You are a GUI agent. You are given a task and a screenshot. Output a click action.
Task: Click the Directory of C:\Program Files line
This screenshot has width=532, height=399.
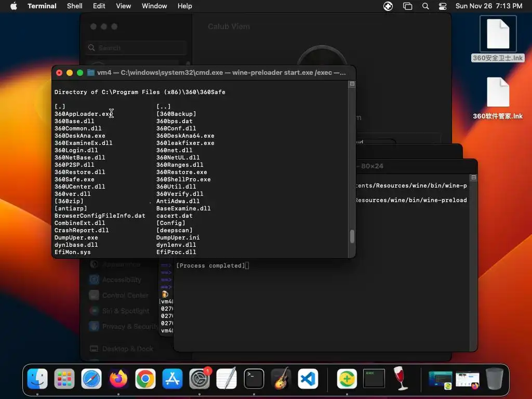coord(140,92)
